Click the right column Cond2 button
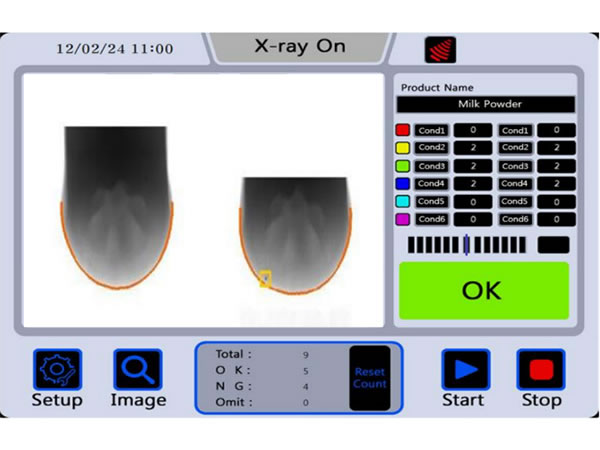The image size is (600, 450). [x=515, y=148]
